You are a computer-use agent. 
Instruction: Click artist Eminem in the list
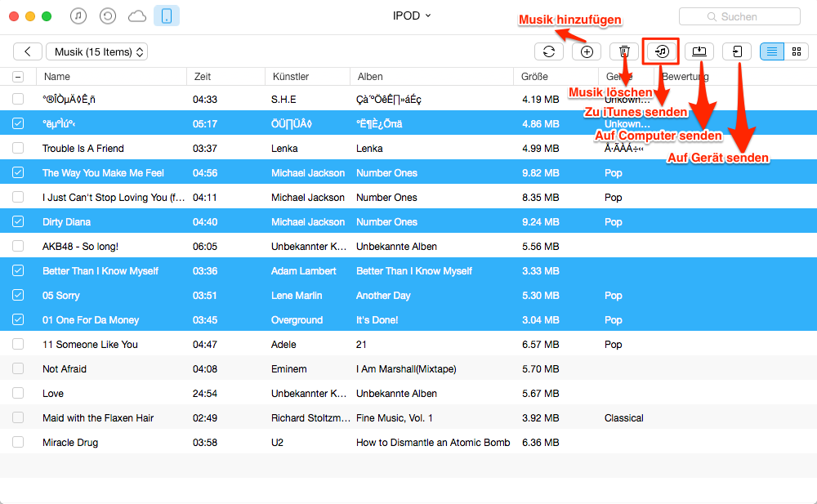(288, 369)
